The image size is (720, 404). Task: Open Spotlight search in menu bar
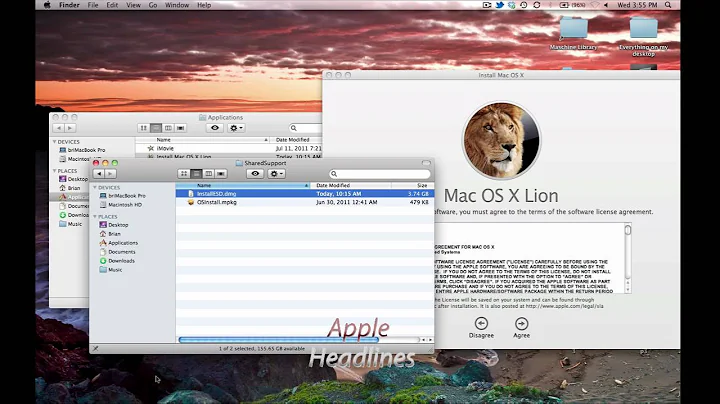tap(668, 5)
